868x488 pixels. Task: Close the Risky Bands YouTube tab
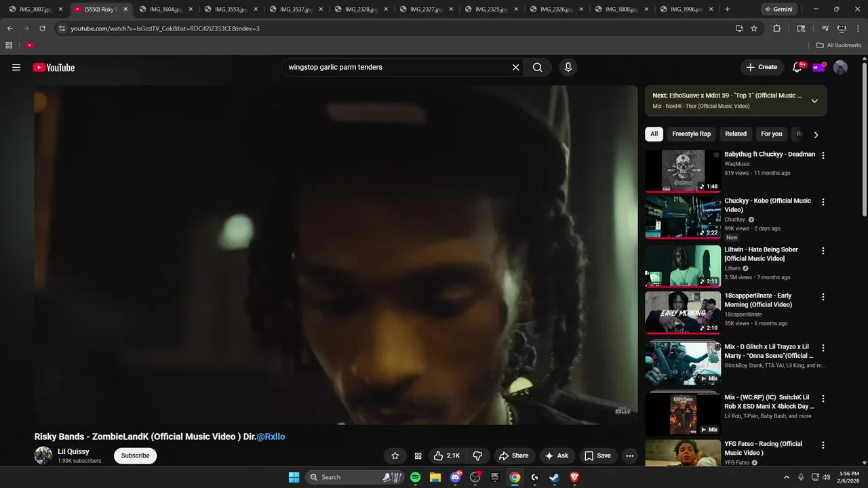click(x=125, y=9)
